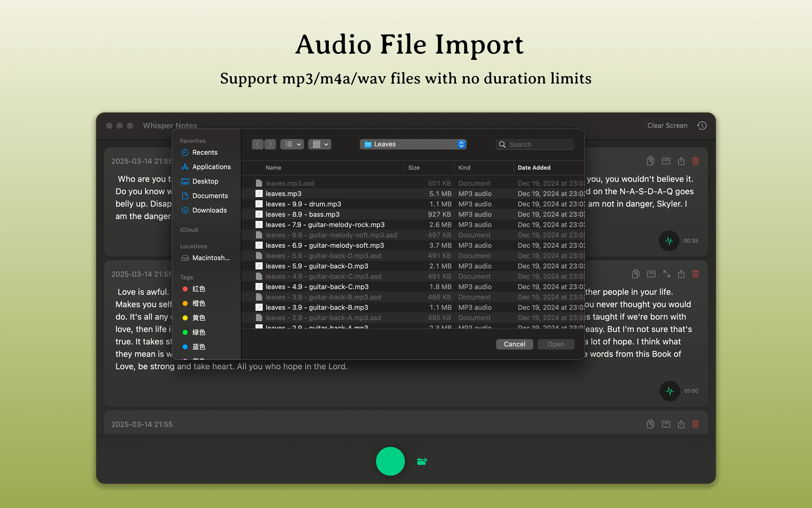Click the Cancel button in file dialog
Image resolution: width=812 pixels, height=508 pixels.
coord(514,344)
